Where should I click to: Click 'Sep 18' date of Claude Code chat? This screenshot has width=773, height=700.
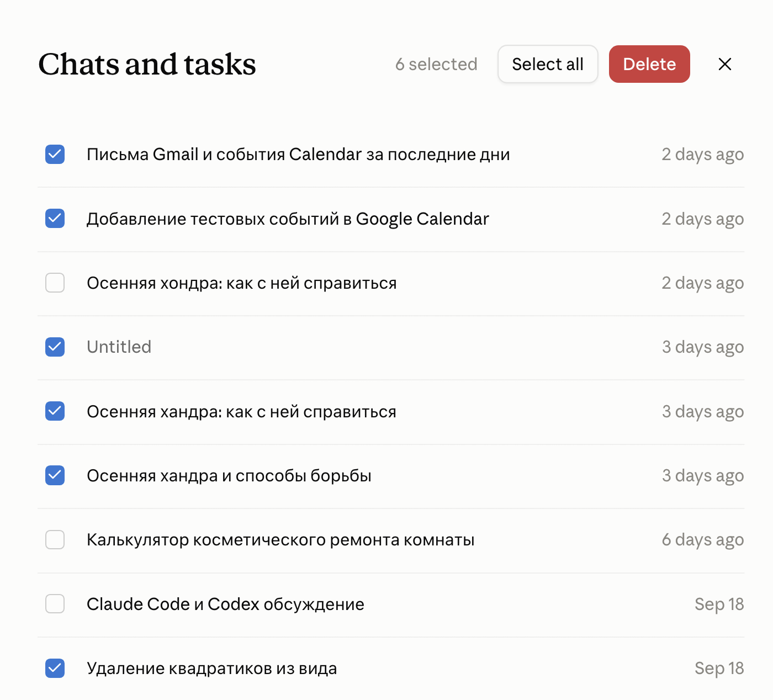pyautogui.click(x=719, y=604)
